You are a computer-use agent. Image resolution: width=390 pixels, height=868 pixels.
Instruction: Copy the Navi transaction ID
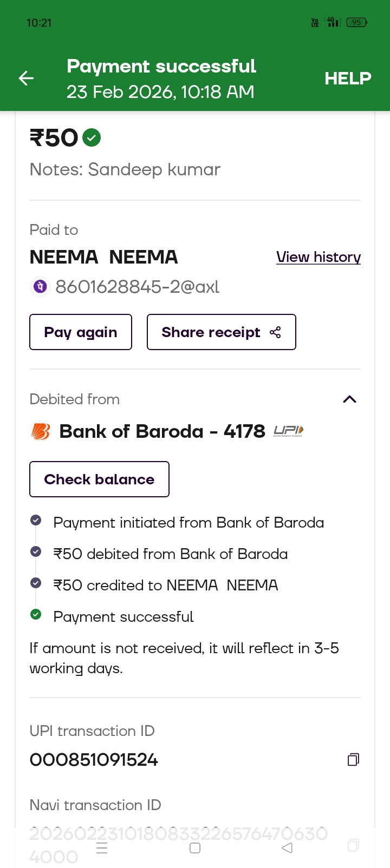pyautogui.click(x=353, y=845)
